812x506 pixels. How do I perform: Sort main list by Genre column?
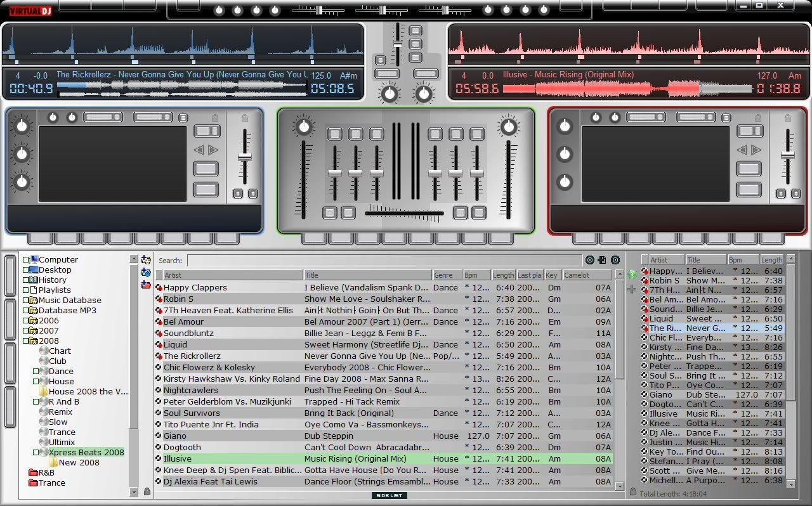(x=447, y=275)
